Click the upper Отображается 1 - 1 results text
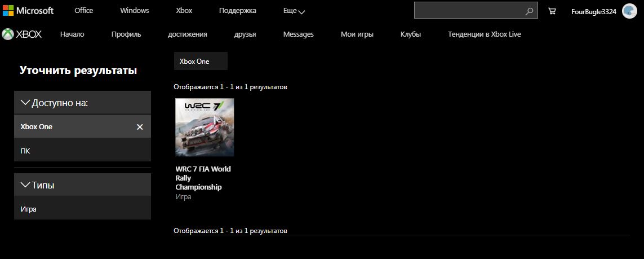The image size is (644, 259). click(x=230, y=87)
